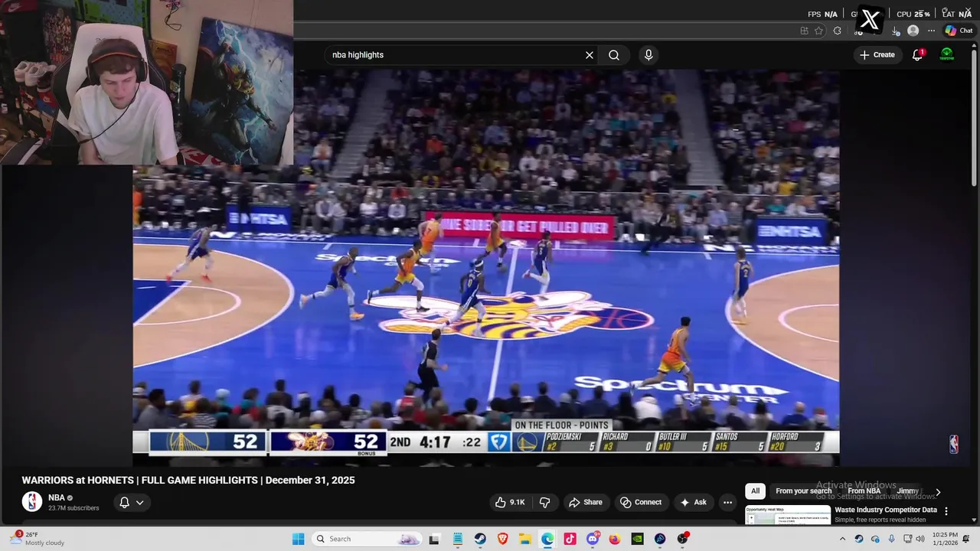Click the Connect button

[x=641, y=502]
